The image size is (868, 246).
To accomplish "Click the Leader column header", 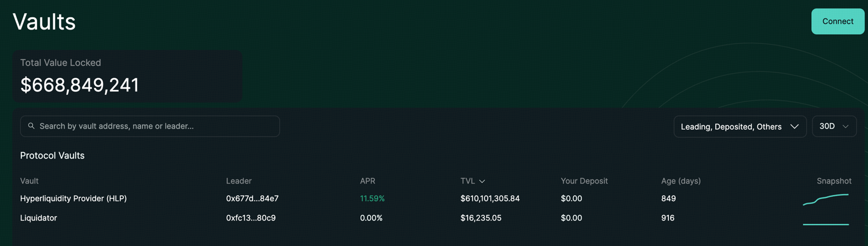I will click(238, 181).
